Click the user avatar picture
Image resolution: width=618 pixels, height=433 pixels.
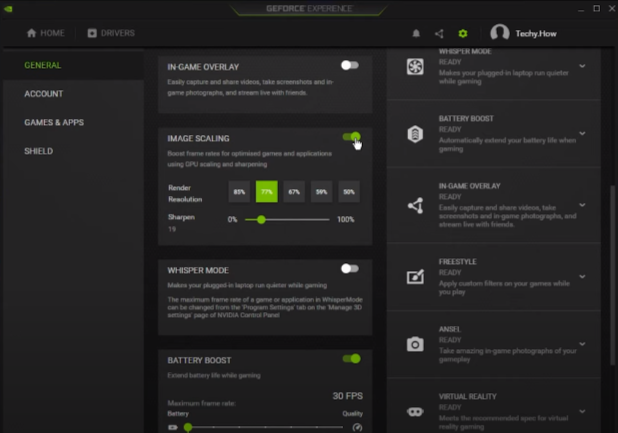click(499, 33)
